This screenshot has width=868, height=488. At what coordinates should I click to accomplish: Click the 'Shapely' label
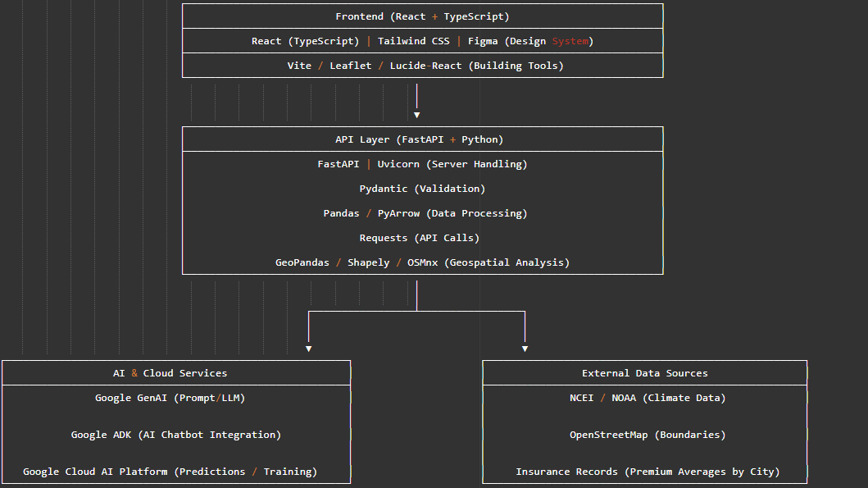pyautogui.click(x=368, y=262)
